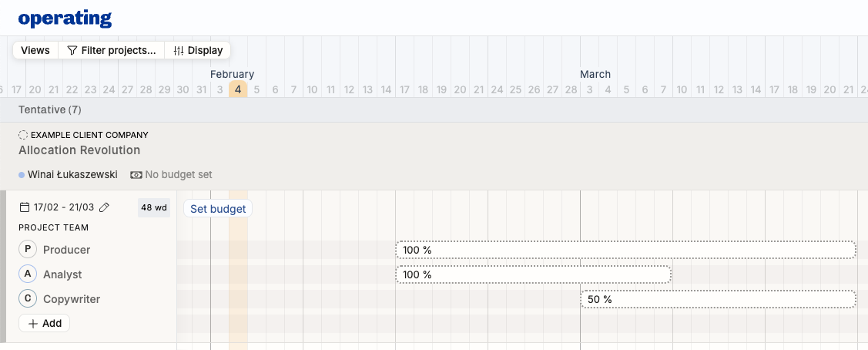
Task: Click the budget money icon near No budget set
Action: point(136,175)
